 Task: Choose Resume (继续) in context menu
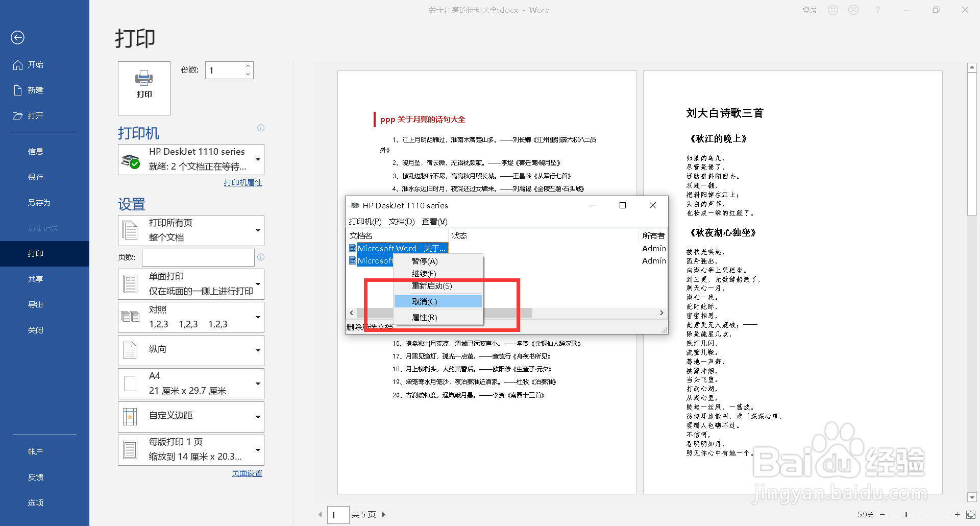pos(438,273)
